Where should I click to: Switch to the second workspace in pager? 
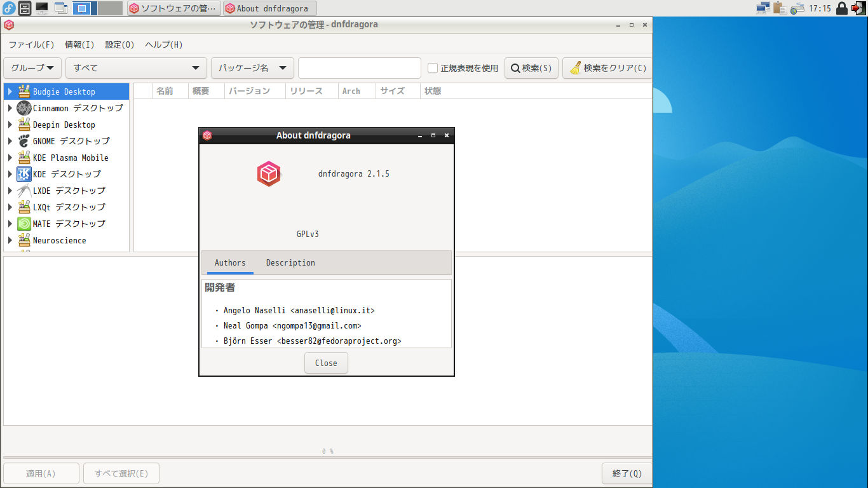(x=110, y=8)
